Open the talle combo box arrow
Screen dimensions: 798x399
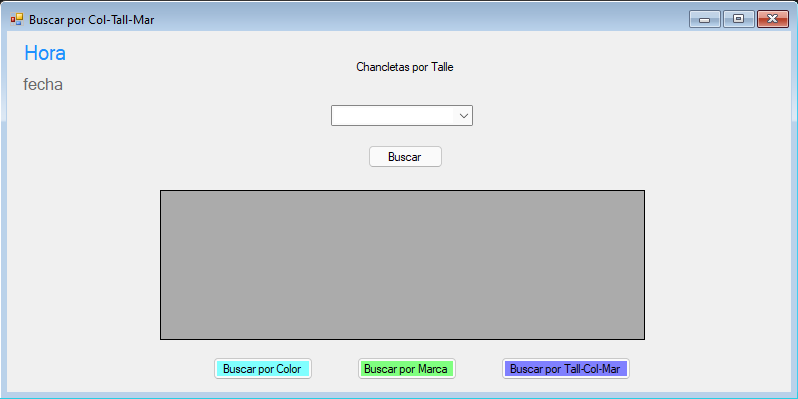(x=463, y=116)
